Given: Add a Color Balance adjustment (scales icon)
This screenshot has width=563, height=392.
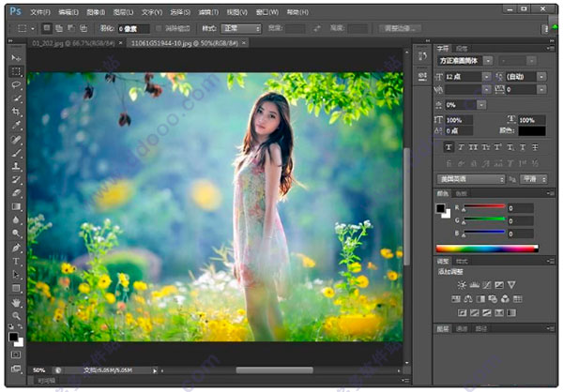Looking at the screenshot, I should click(x=468, y=298).
